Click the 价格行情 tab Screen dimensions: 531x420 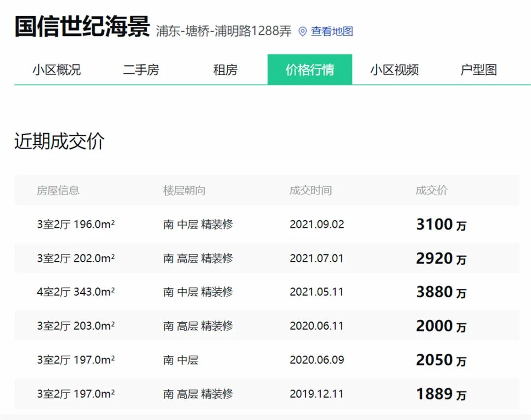310,69
